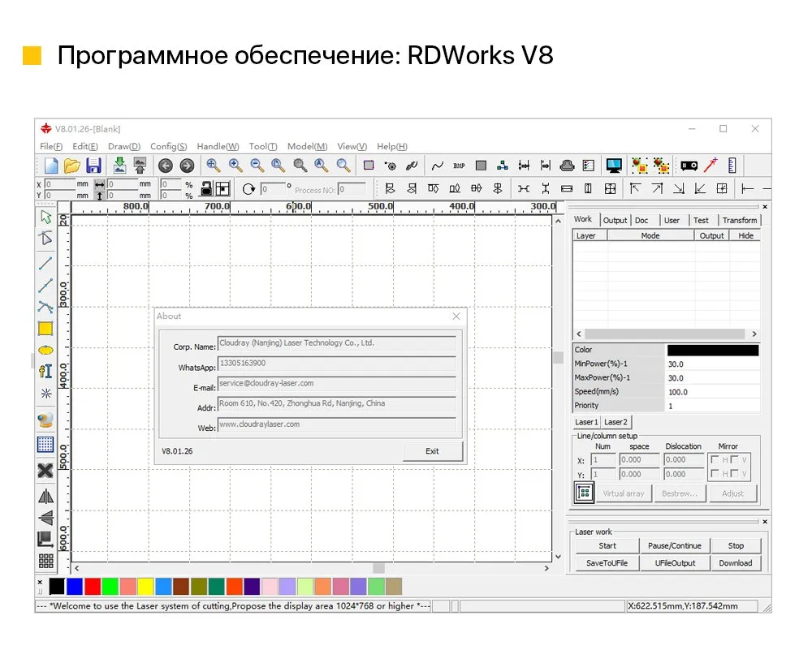The image size is (812, 659).
Task: Click the Undo left-arrow icon
Action: (166, 166)
